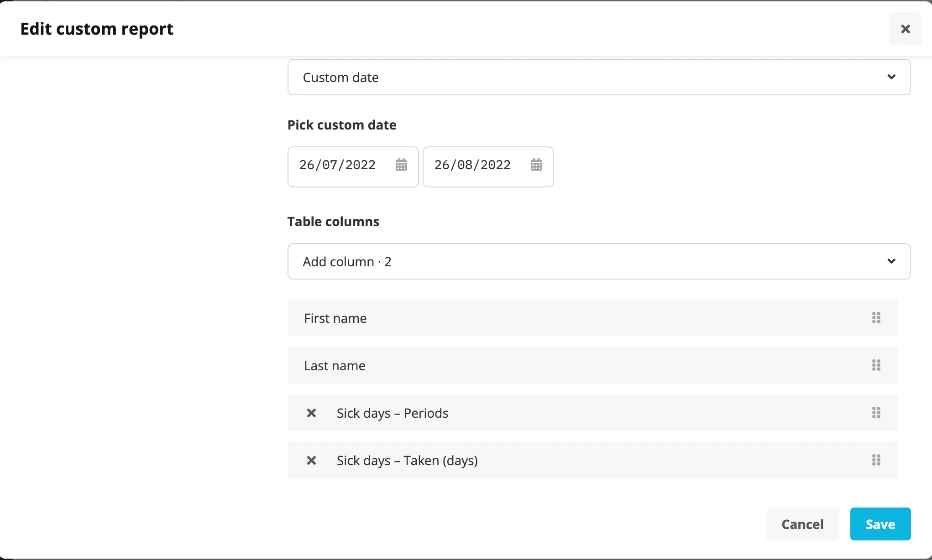Cancel editing the custom report
This screenshot has width=932, height=560.
pyautogui.click(x=802, y=524)
